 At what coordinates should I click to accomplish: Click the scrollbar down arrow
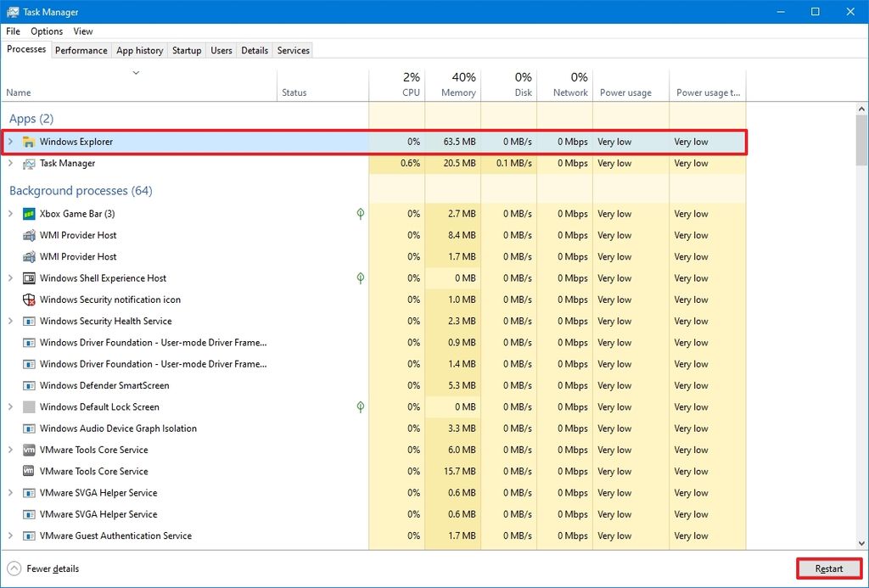862,544
